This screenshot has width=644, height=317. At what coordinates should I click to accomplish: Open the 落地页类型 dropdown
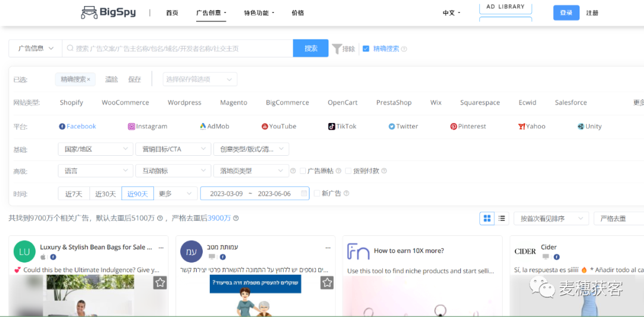tap(252, 171)
